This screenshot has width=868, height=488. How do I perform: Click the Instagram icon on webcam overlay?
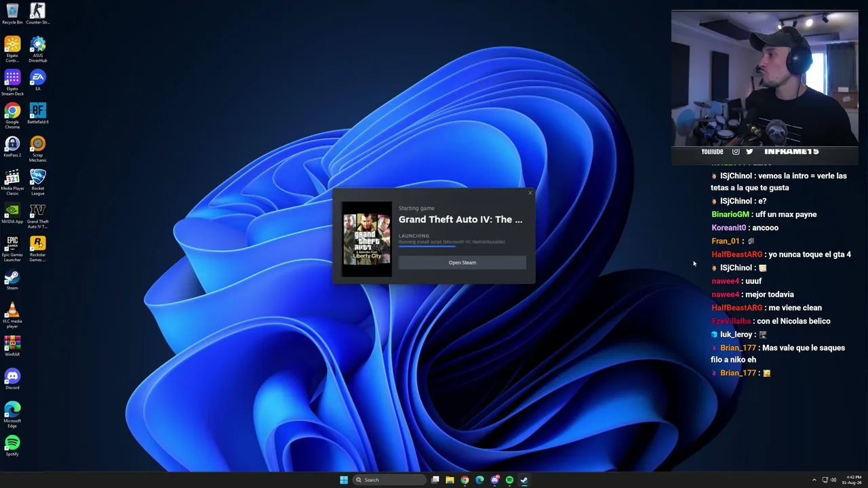736,152
